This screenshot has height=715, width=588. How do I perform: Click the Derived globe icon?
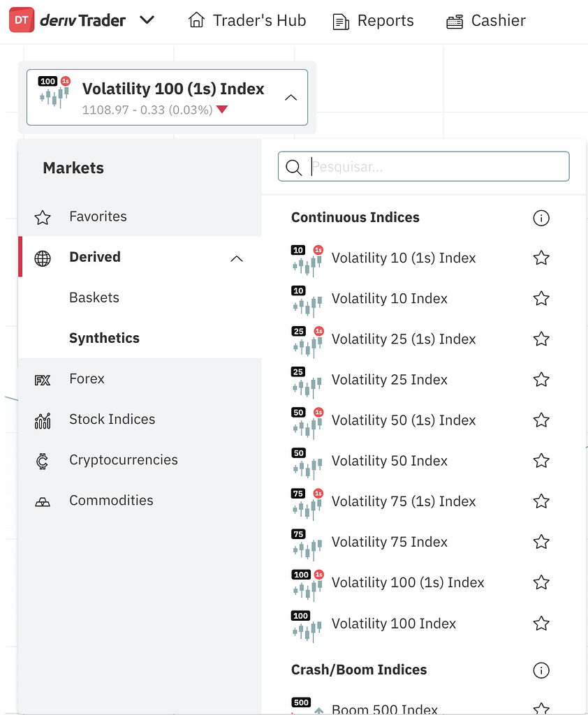(42, 257)
